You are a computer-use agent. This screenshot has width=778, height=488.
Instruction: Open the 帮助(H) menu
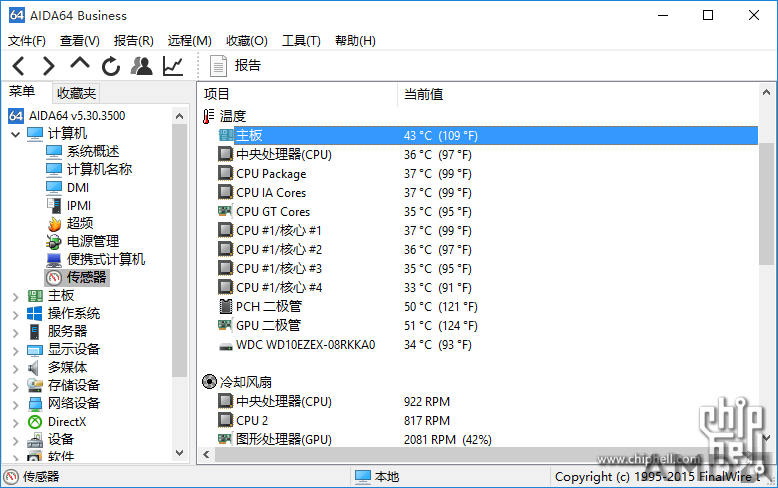[355, 41]
